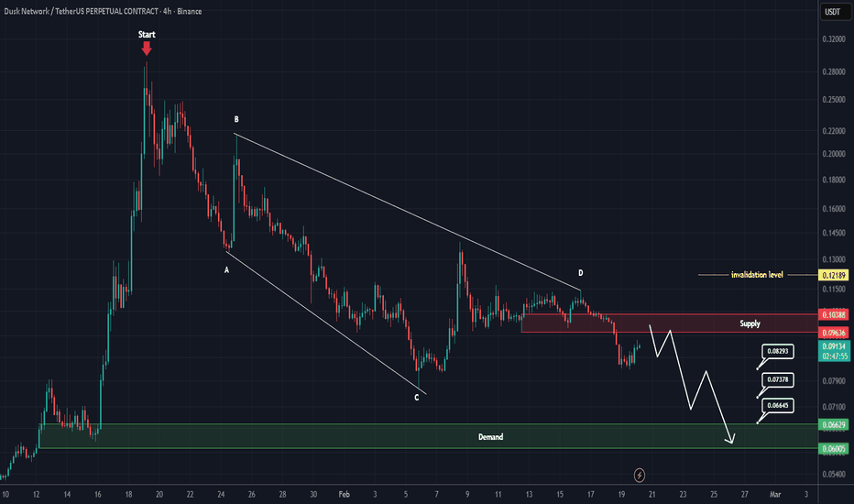Click the Dusk Network / TetherUS chart title
The width and height of the screenshot is (854, 504).
(103, 11)
